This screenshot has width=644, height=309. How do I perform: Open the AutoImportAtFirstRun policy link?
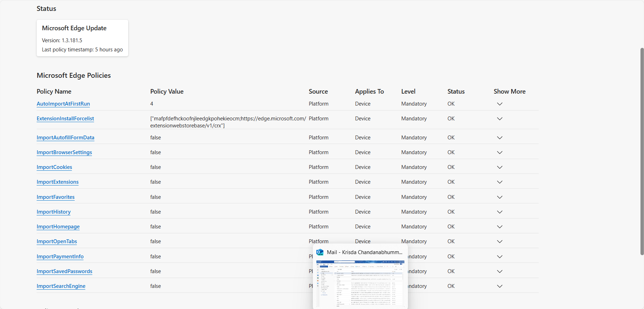pos(63,104)
